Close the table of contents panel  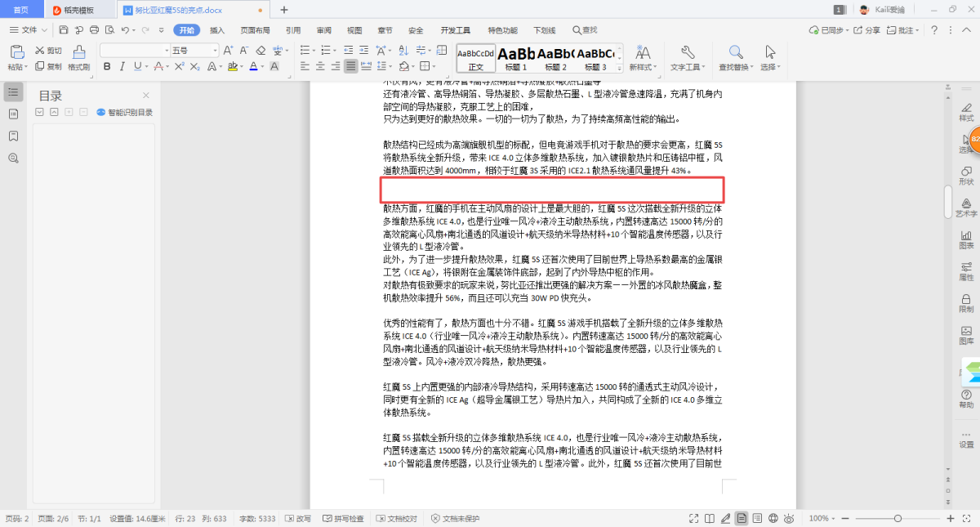[x=146, y=96]
